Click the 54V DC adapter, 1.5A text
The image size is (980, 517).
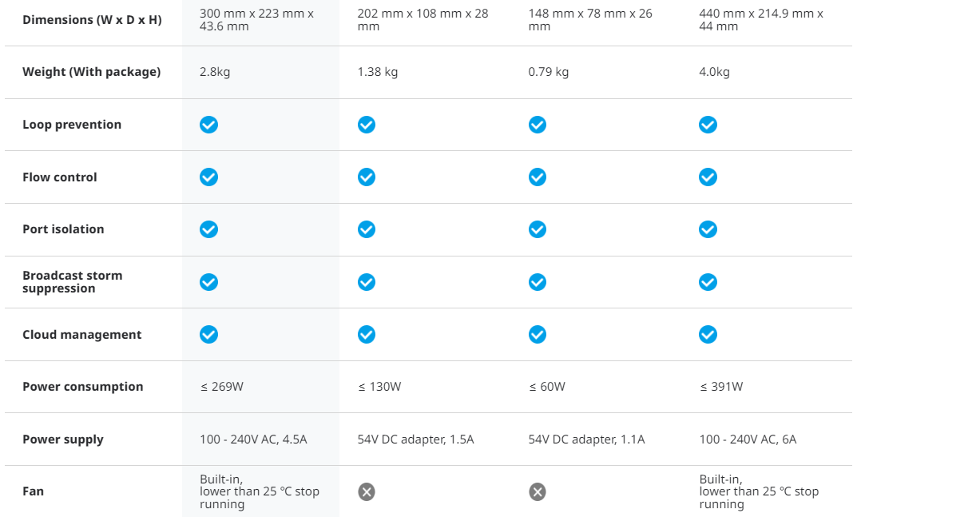click(415, 439)
